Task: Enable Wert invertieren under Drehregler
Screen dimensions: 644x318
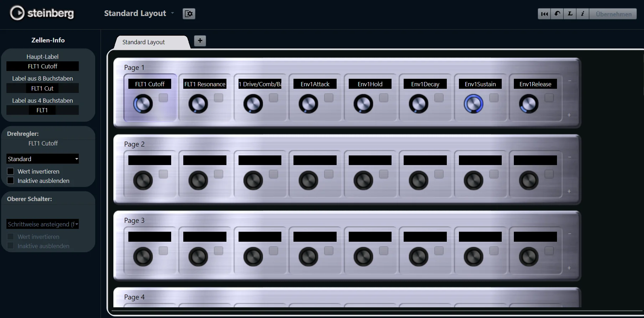Action: click(x=11, y=171)
